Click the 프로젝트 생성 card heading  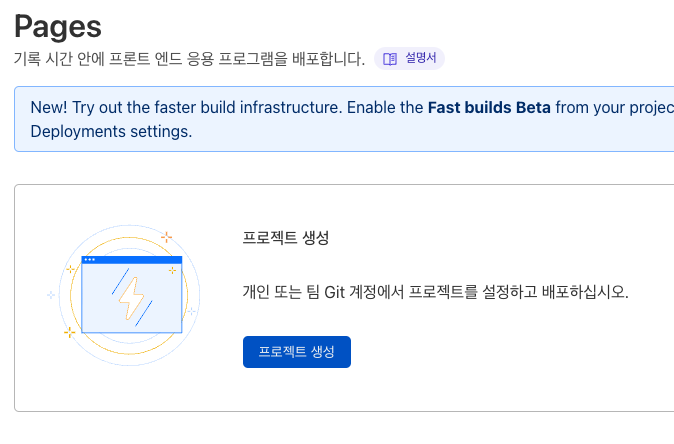[x=286, y=238]
